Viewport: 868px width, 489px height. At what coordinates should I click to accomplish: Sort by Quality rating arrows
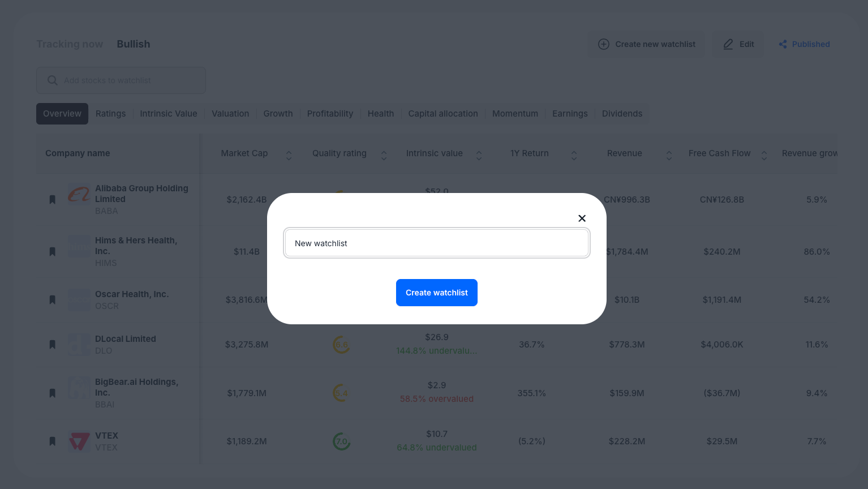click(x=384, y=155)
